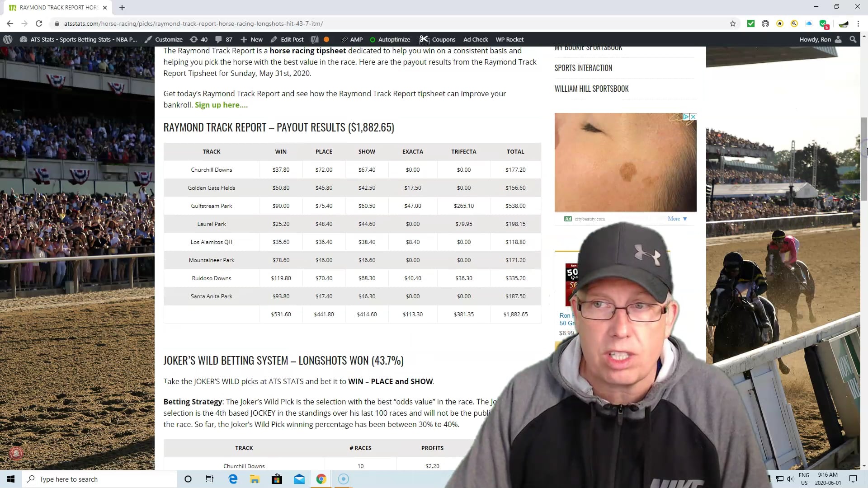Click the ENG US language indicator
The image size is (868, 488).
tap(804, 479)
